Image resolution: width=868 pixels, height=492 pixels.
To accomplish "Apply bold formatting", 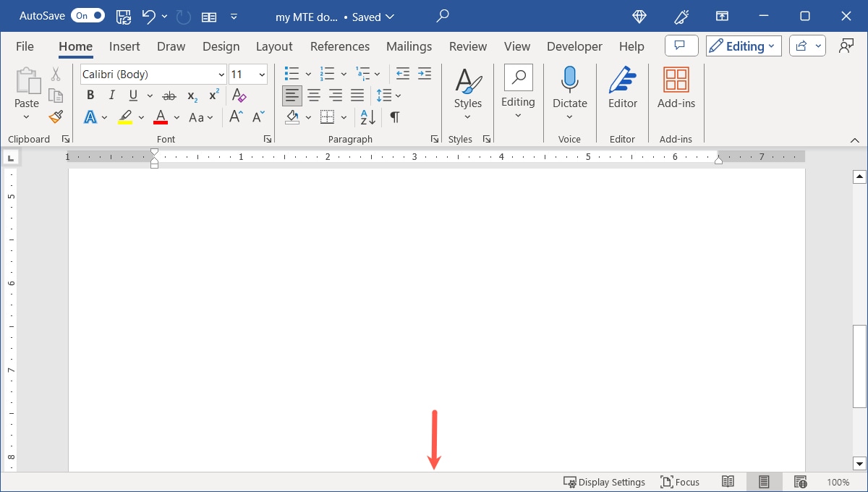I will click(90, 95).
